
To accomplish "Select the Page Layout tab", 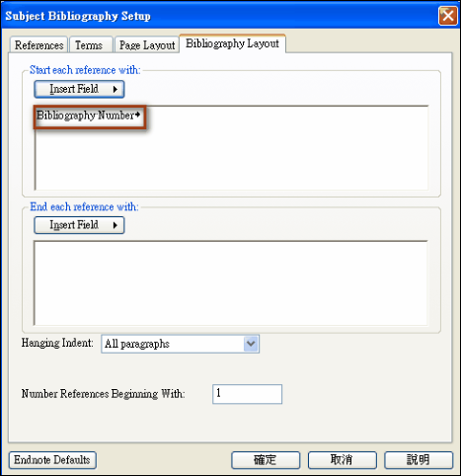I will pos(147,45).
